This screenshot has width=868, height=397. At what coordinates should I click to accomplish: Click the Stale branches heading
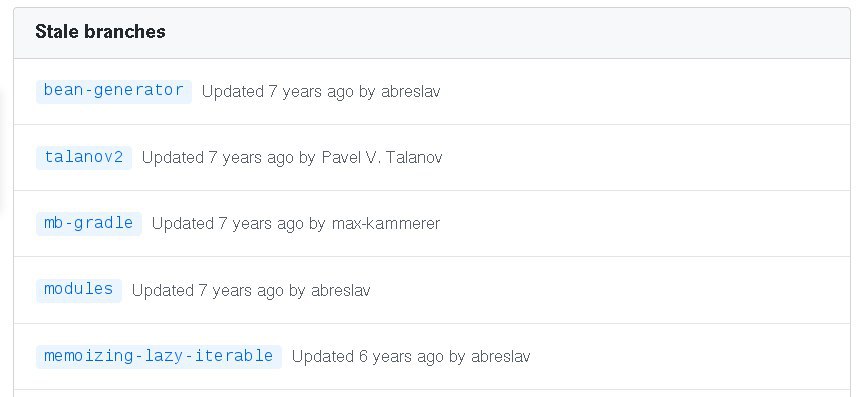(x=100, y=32)
